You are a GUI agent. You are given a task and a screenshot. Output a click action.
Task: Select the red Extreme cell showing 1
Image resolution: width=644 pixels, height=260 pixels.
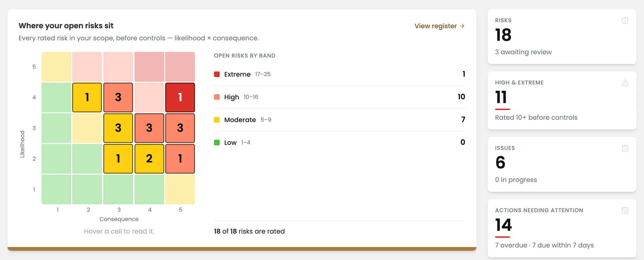(x=180, y=97)
